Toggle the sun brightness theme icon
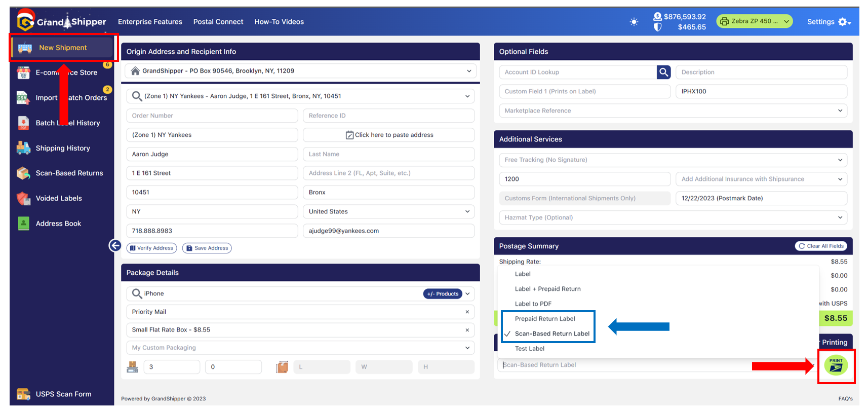Viewport: 868px width, 409px height. pos(634,22)
